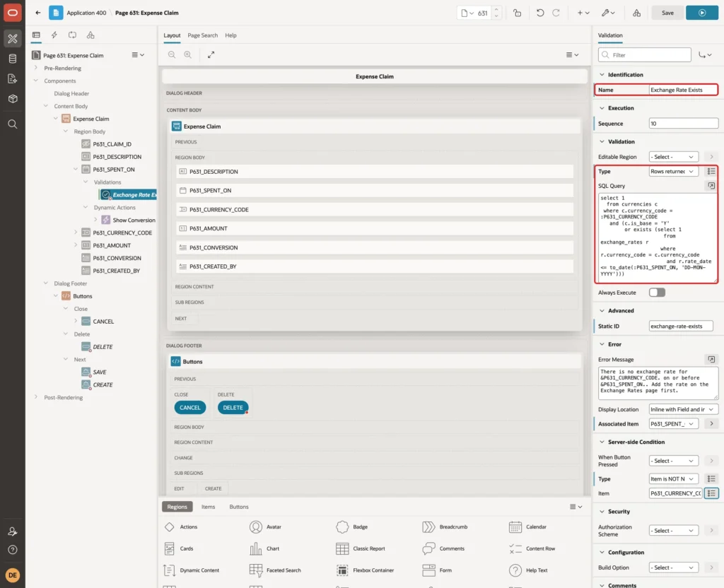
Task: Click the sidebar search magnifier icon
Action: (13, 124)
